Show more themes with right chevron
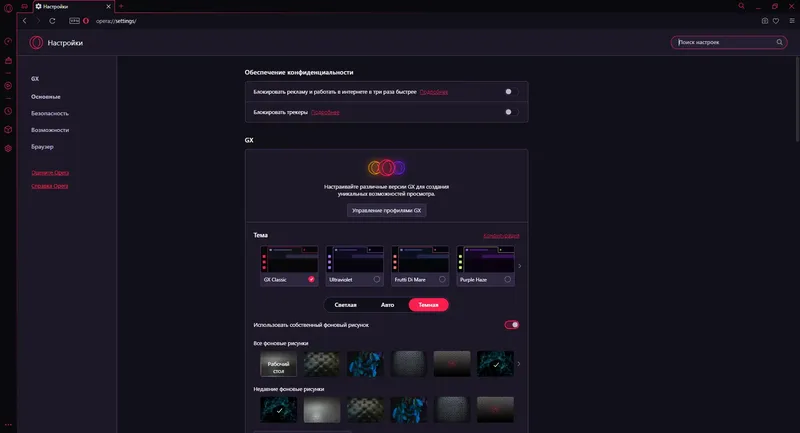 pyautogui.click(x=519, y=266)
